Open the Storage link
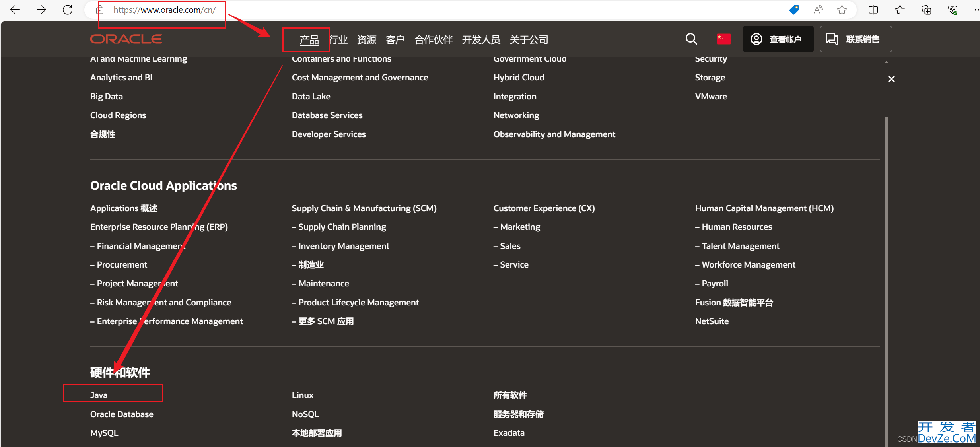Image resolution: width=980 pixels, height=447 pixels. (x=710, y=78)
